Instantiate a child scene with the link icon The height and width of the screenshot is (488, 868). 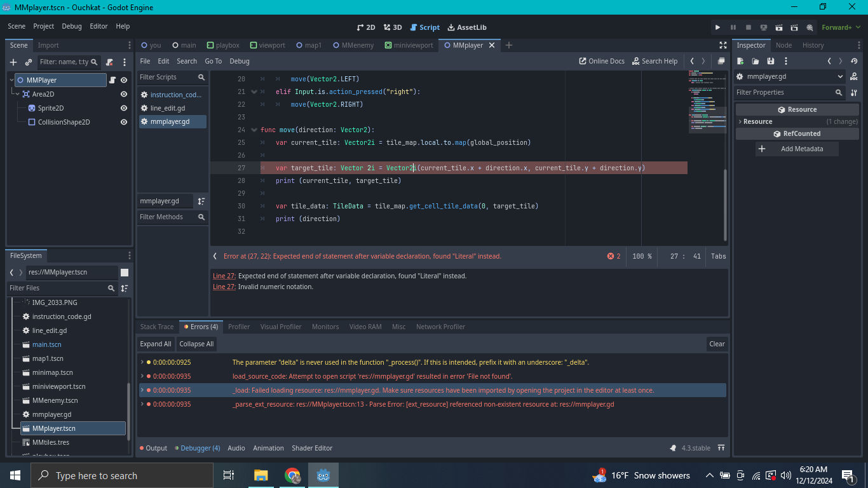coord(27,62)
